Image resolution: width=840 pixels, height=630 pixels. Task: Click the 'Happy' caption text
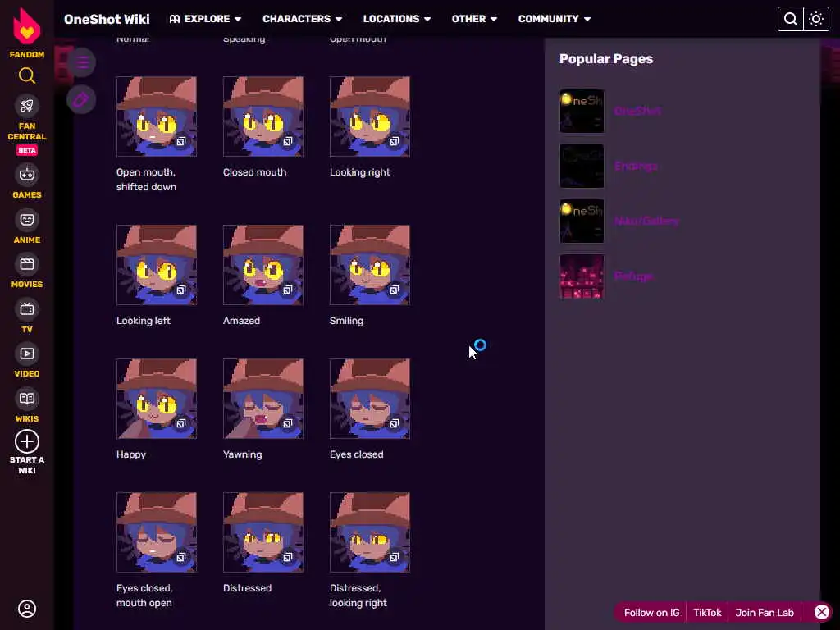(x=131, y=454)
